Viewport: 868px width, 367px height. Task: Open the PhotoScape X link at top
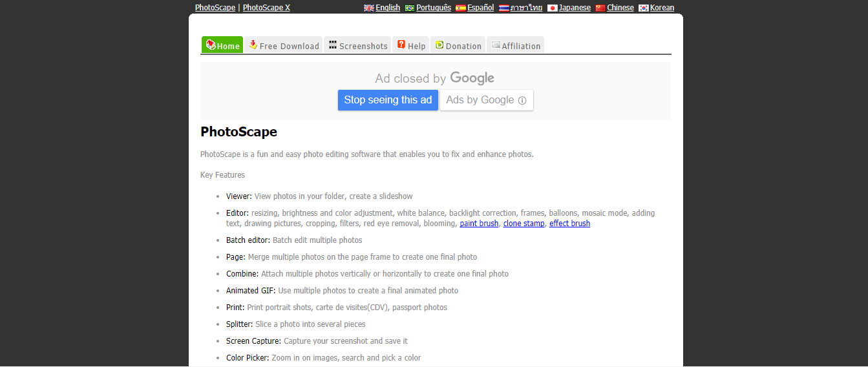(266, 8)
